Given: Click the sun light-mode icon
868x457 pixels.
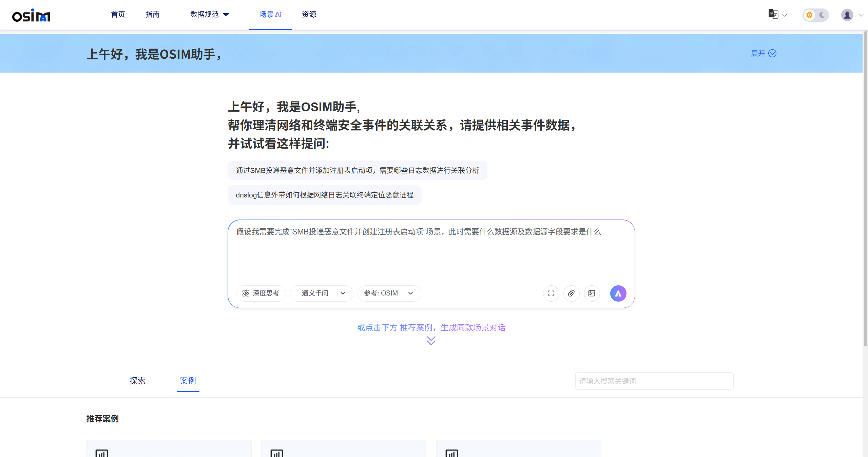Looking at the screenshot, I should tap(810, 15).
